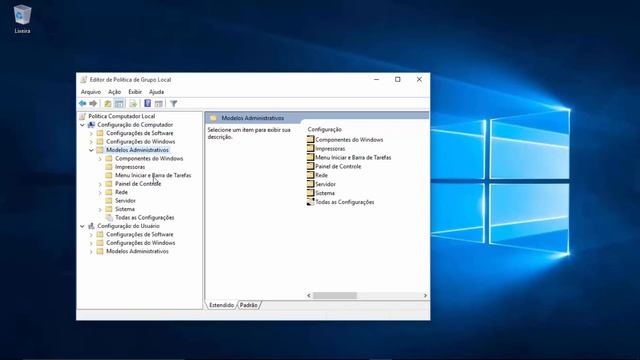Open the Exibir menu
The image size is (640, 360).
pos(135,92)
